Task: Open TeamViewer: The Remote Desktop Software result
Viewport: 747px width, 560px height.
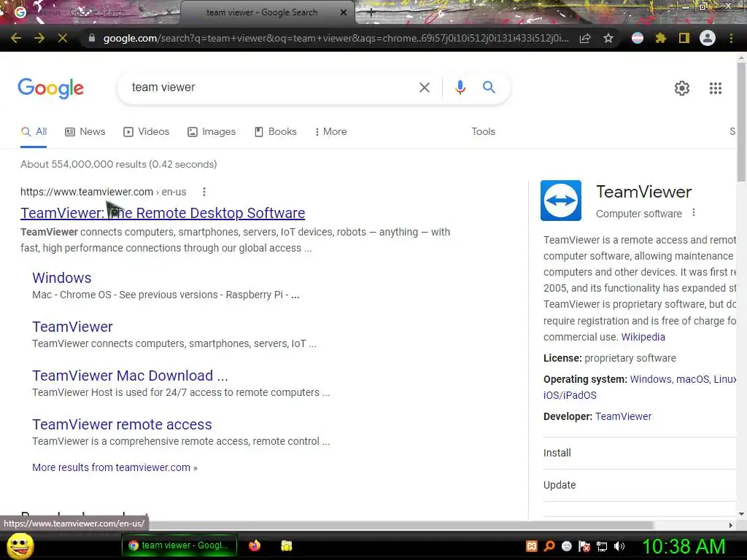Action: (163, 213)
